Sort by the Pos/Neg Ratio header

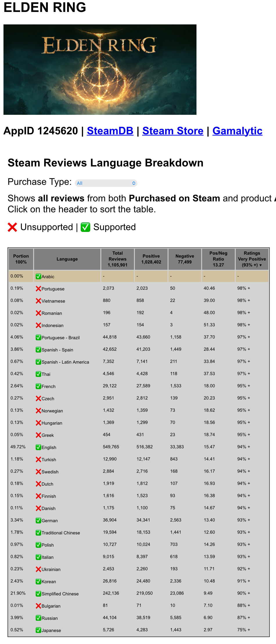click(x=218, y=259)
